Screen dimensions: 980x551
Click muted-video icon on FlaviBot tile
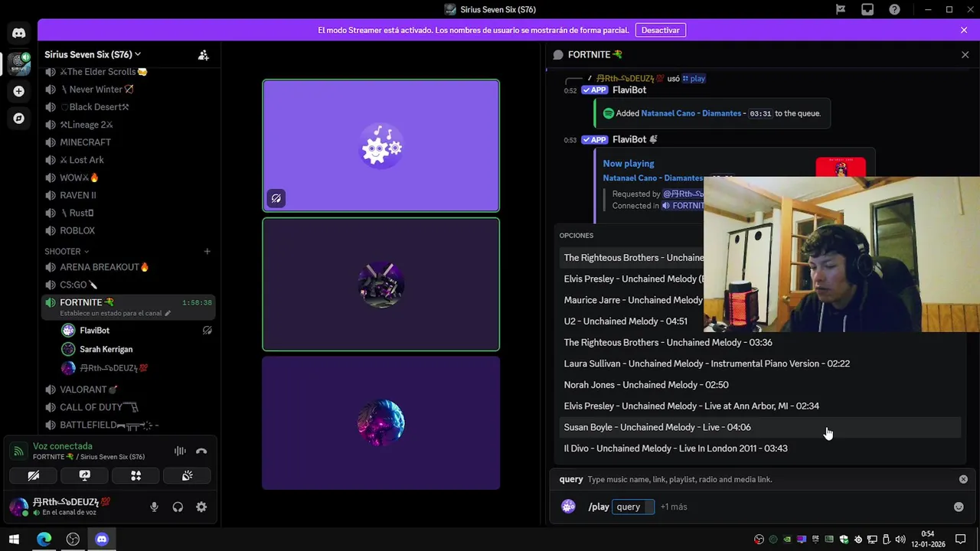(x=276, y=199)
